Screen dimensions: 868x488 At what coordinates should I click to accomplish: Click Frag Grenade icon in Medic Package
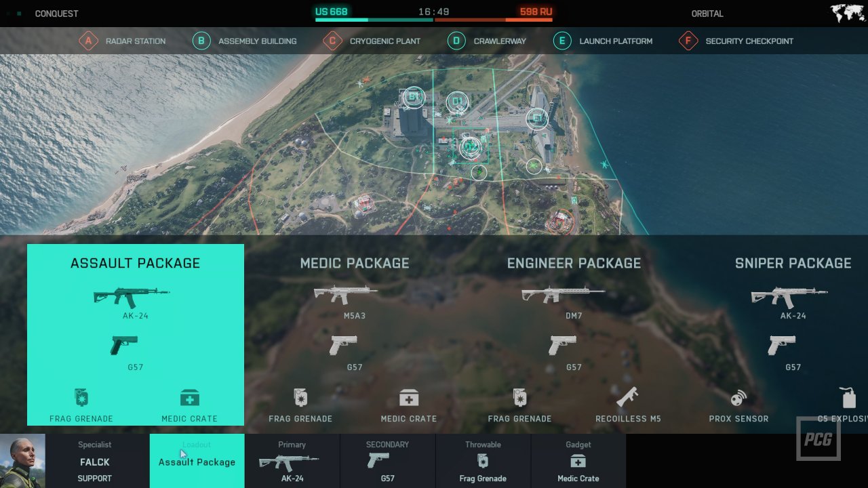(300, 397)
